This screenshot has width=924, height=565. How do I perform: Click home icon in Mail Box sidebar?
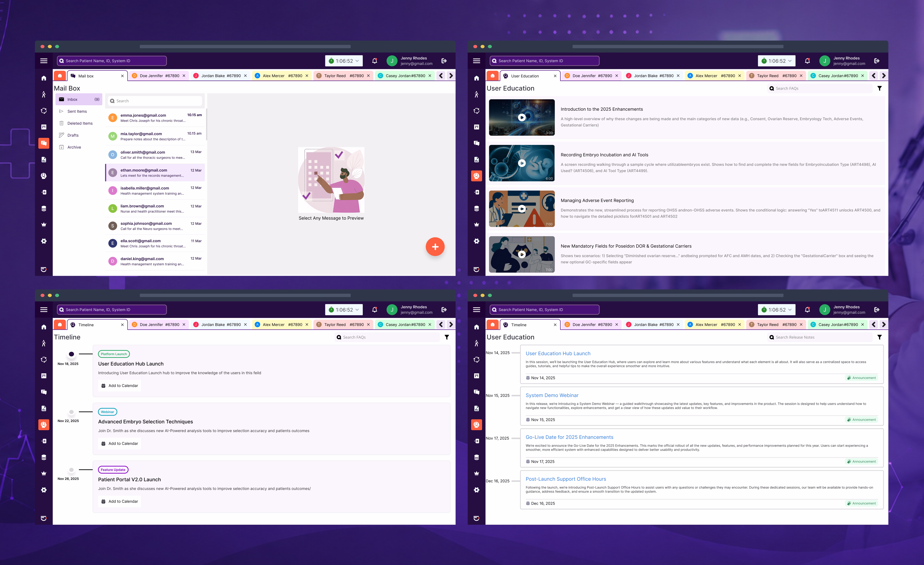(44, 78)
